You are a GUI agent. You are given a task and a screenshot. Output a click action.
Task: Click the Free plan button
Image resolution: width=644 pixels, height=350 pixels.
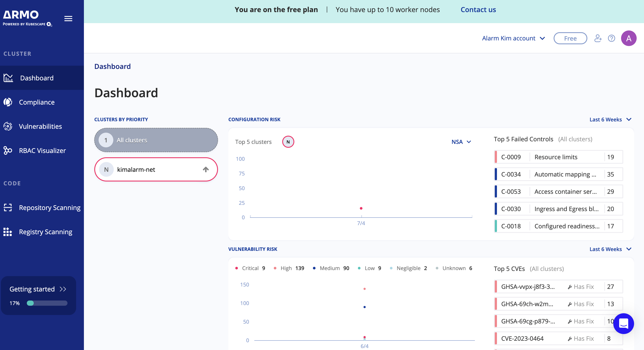pyautogui.click(x=570, y=38)
